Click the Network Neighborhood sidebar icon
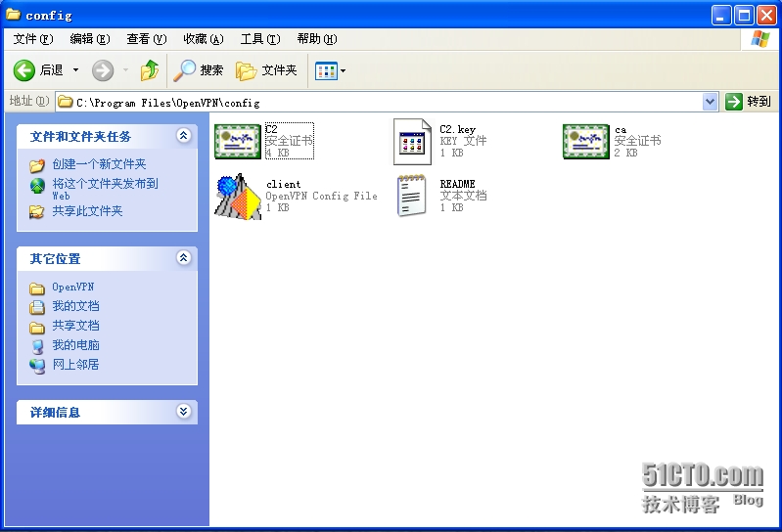This screenshot has width=782, height=532. [37, 366]
